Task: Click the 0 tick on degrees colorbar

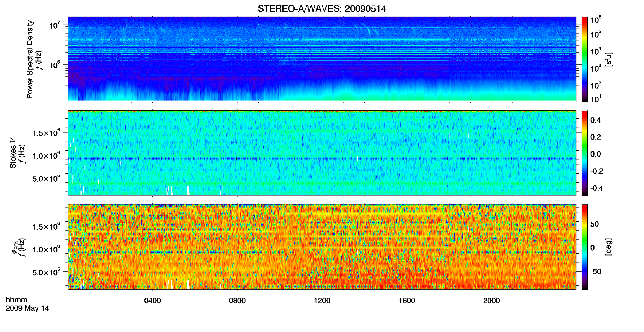Action: point(592,247)
